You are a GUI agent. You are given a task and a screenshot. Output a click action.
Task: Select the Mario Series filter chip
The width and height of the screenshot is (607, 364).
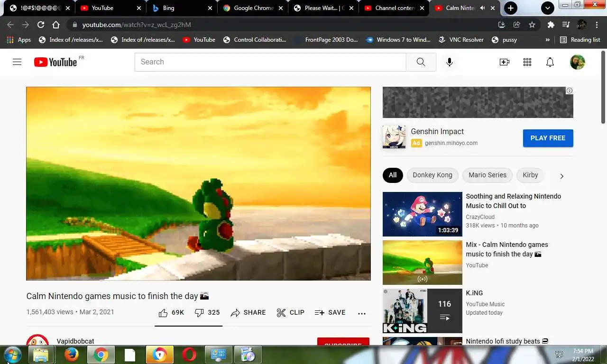487,175
